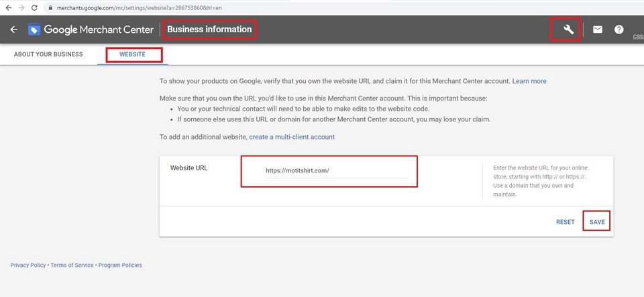Open the wrench tools menu
The width and height of the screenshot is (644, 297).
pyautogui.click(x=568, y=29)
